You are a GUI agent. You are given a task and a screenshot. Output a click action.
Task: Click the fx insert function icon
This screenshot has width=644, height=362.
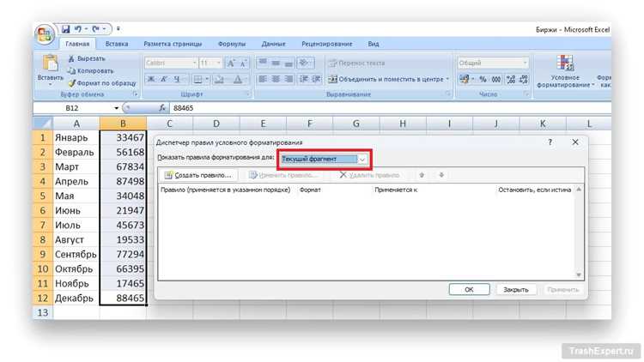161,108
